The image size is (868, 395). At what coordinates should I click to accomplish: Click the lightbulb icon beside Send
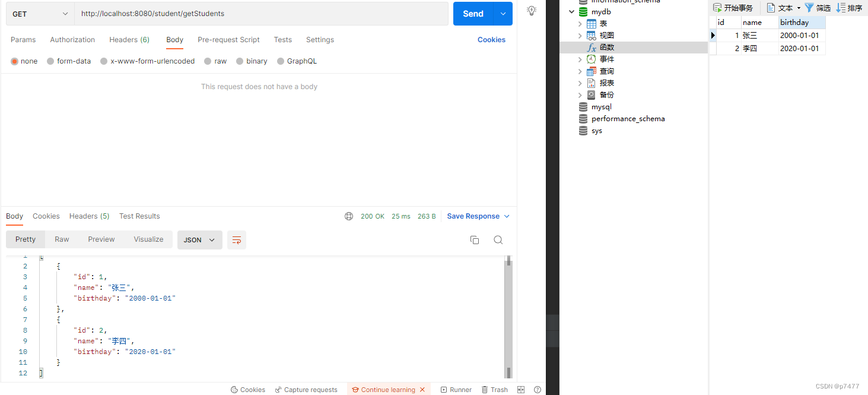(532, 11)
